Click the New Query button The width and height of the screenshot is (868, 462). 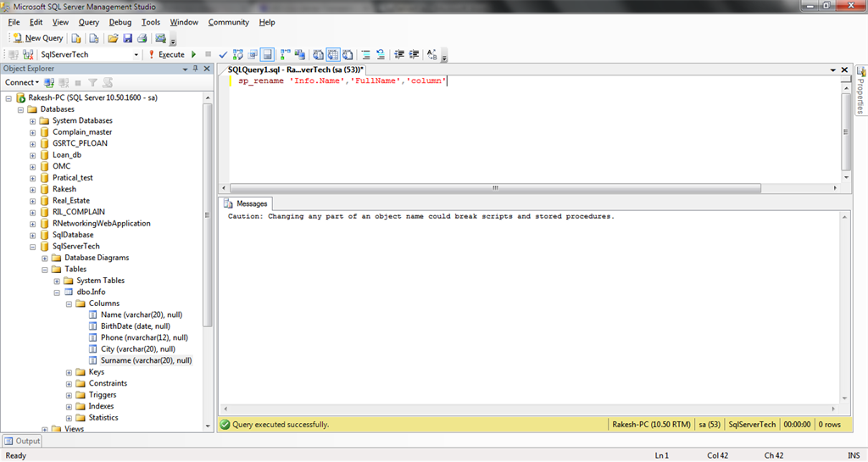tap(37, 38)
